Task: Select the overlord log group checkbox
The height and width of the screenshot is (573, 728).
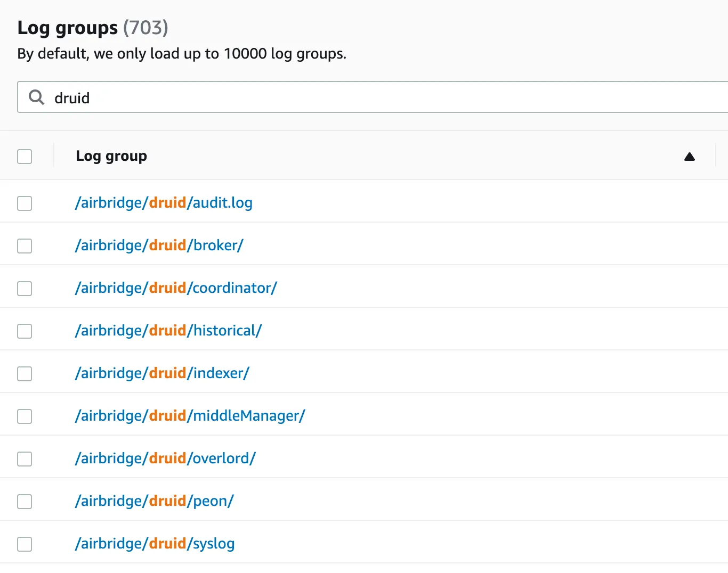Action: pyautogui.click(x=25, y=459)
